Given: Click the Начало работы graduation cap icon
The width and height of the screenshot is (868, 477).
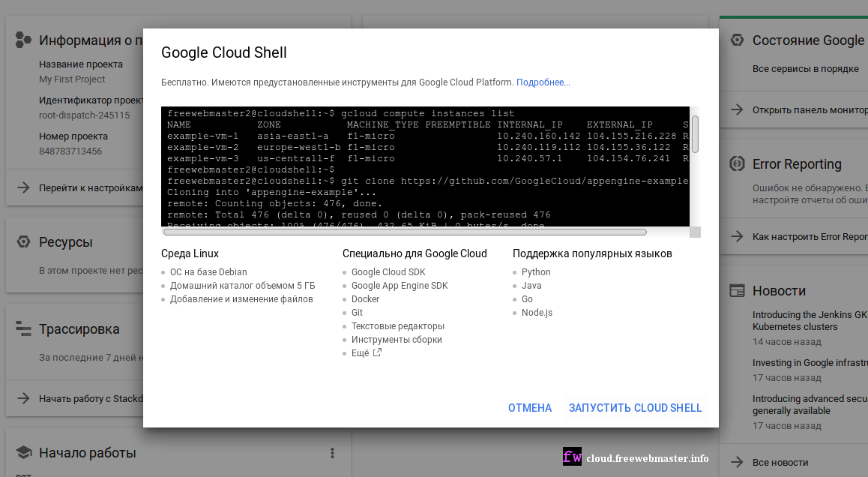Looking at the screenshot, I should pos(23,452).
